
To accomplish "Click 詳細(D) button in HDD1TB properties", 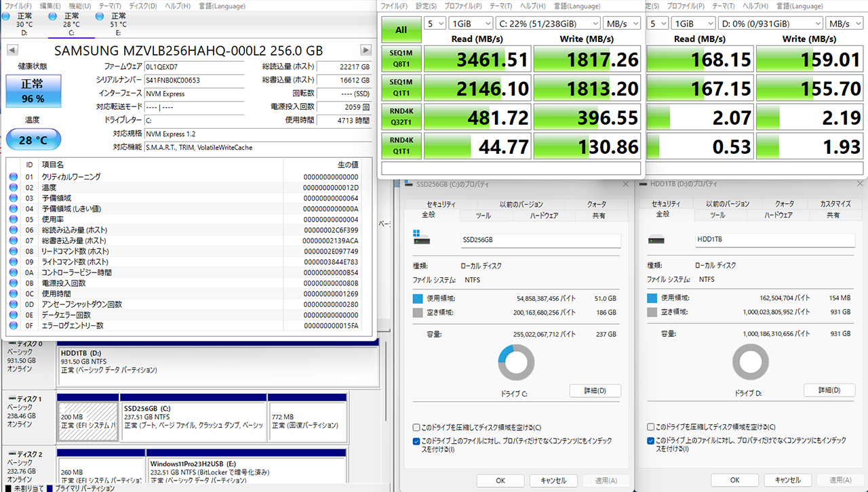I will (x=829, y=390).
